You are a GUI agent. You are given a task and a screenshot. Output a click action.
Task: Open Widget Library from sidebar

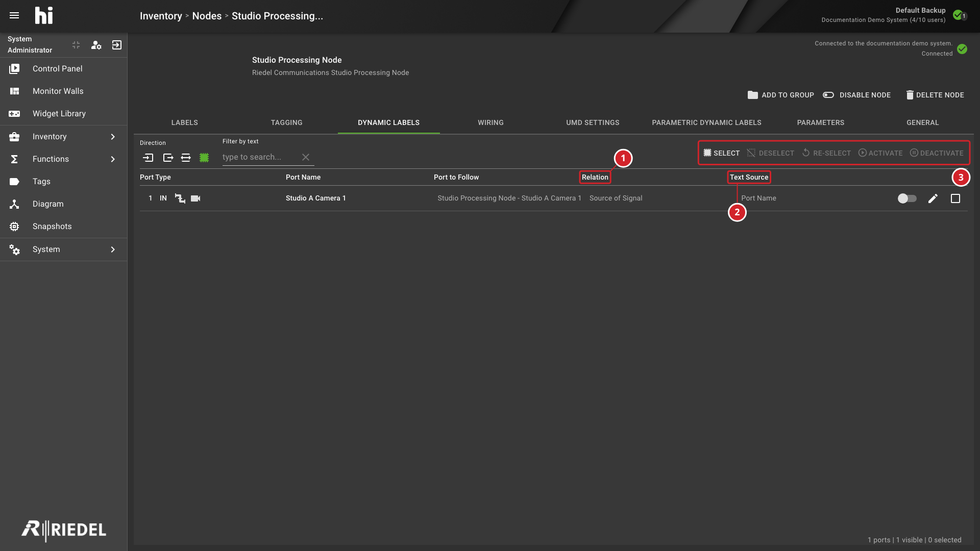tap(64, 113)
